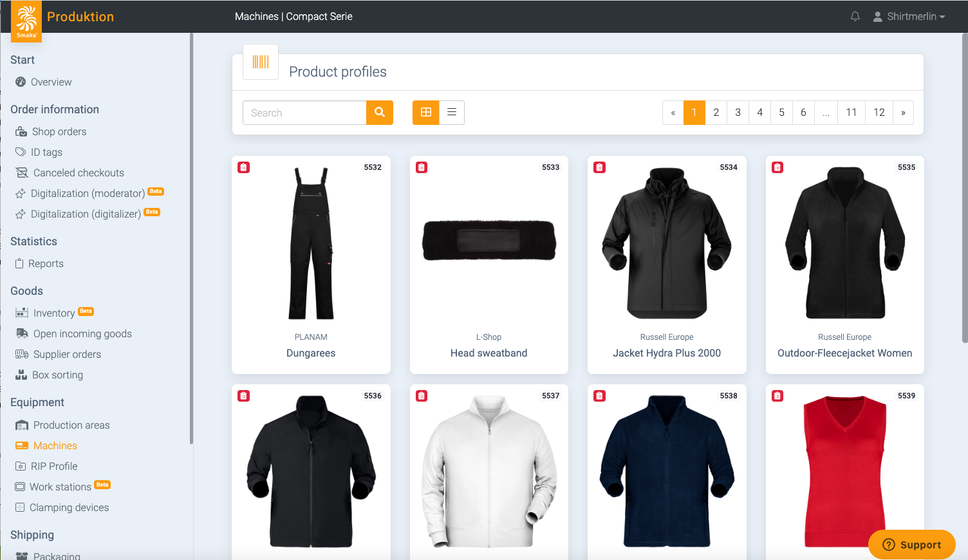Open Digitalization (moderator) menu item
968x560 pixels.
88,194
